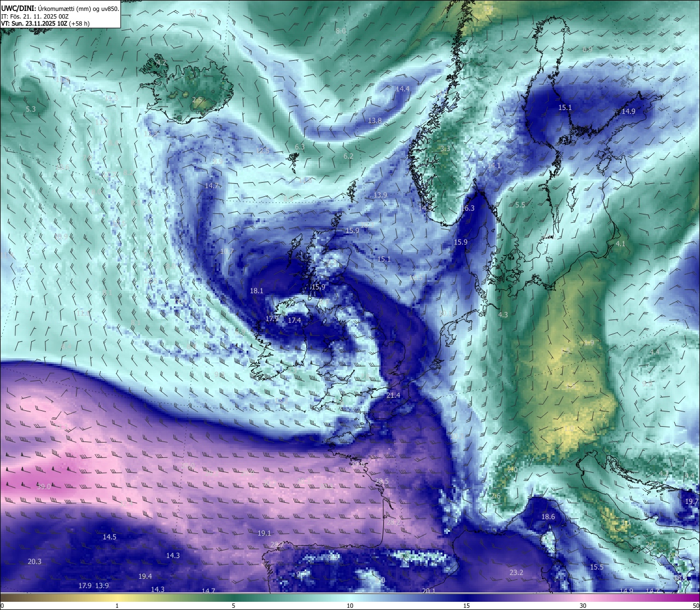Select the 10 tick on the color scale

pyautogui.click(x=350, y=606)
